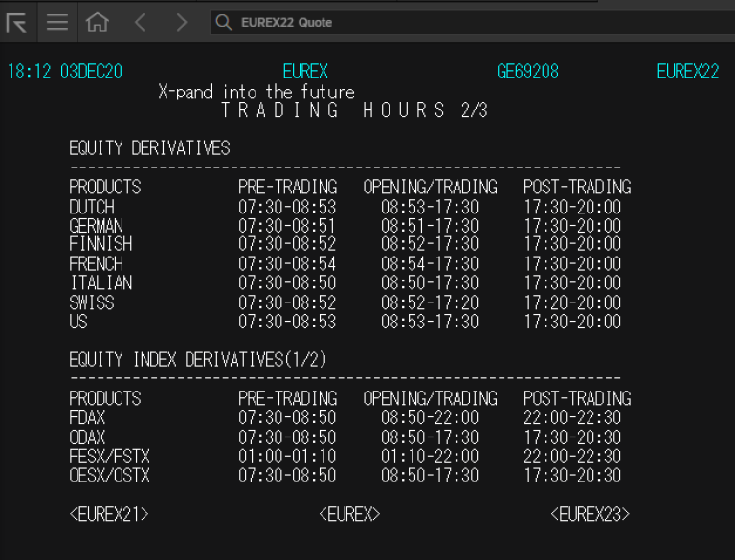Select the US product row
Image resolution: width=735 pixels, height=560 pixels.
point(345,322)
